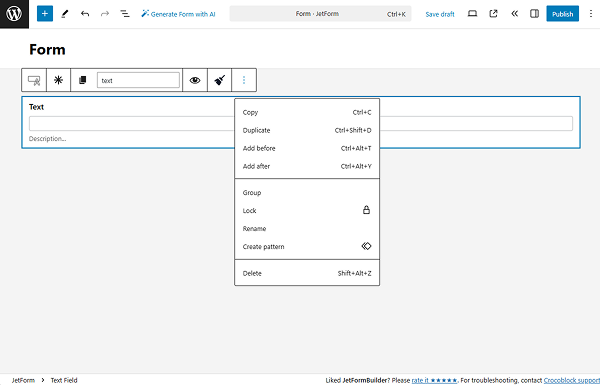
Task: Open the Document Overview list view
Action: tap(125, 14)
